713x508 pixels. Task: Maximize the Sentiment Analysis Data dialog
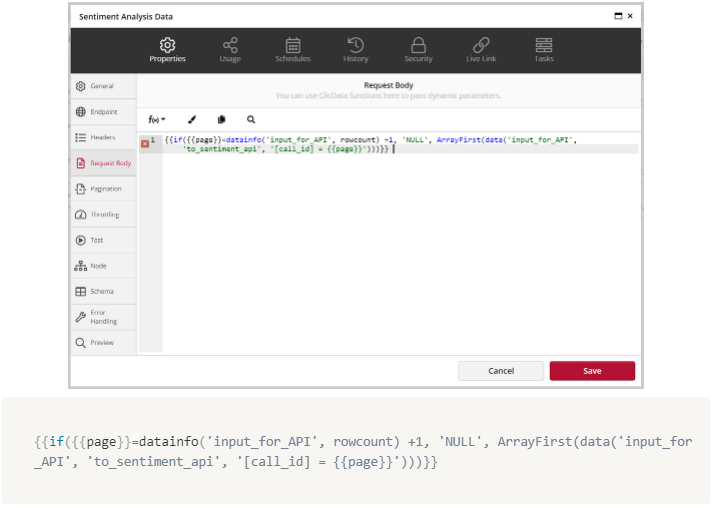click(618, 16)
